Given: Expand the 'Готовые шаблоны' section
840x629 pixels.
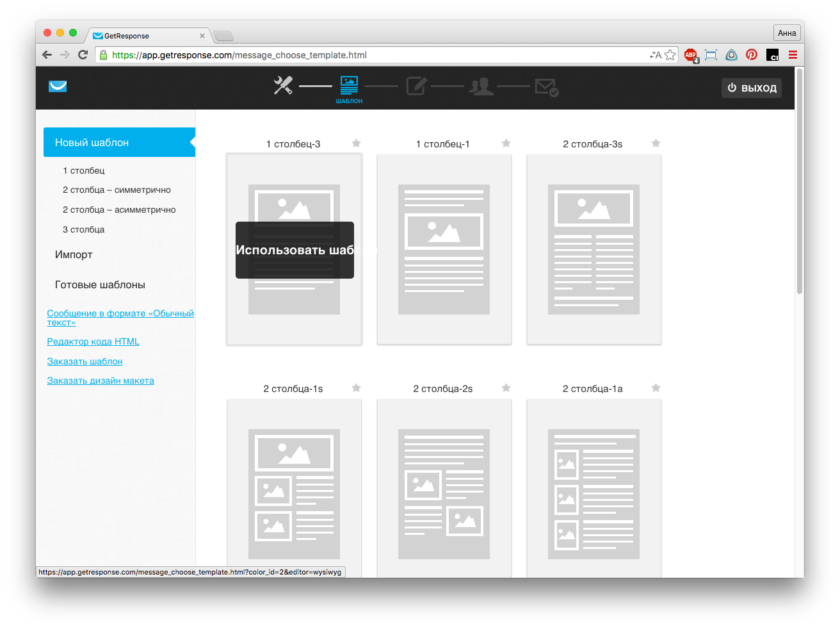Looking at the screenshot, I should click(100, 285).
